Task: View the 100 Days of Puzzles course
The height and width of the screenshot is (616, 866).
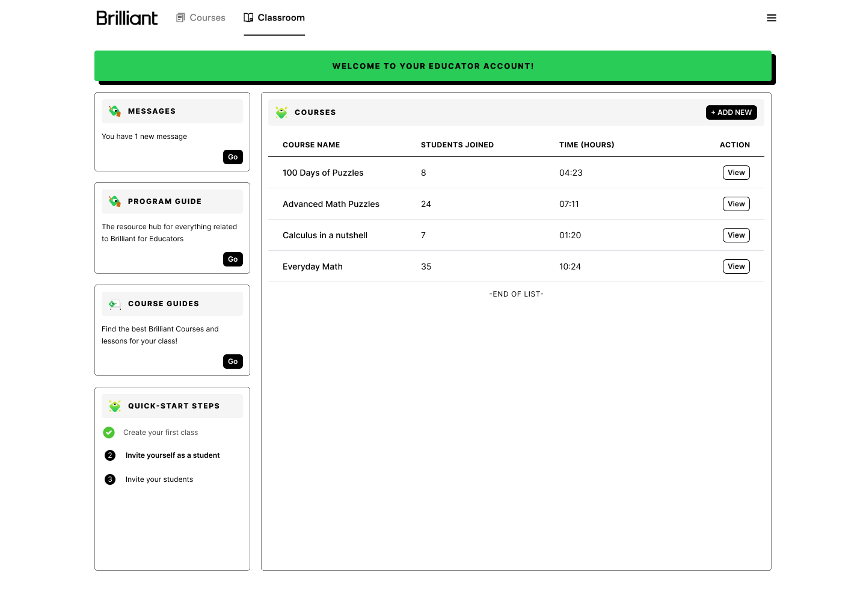Action: pos(736,173)
